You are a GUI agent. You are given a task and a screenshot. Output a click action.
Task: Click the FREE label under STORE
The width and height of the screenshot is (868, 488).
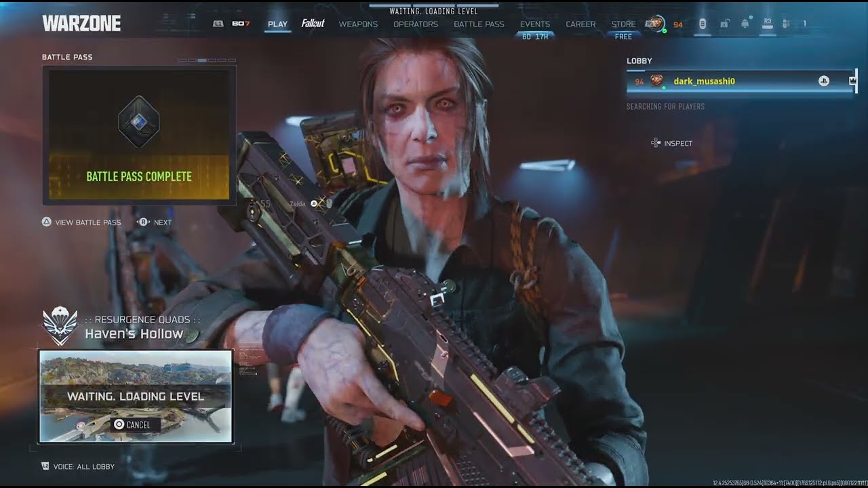pos(623,37)
